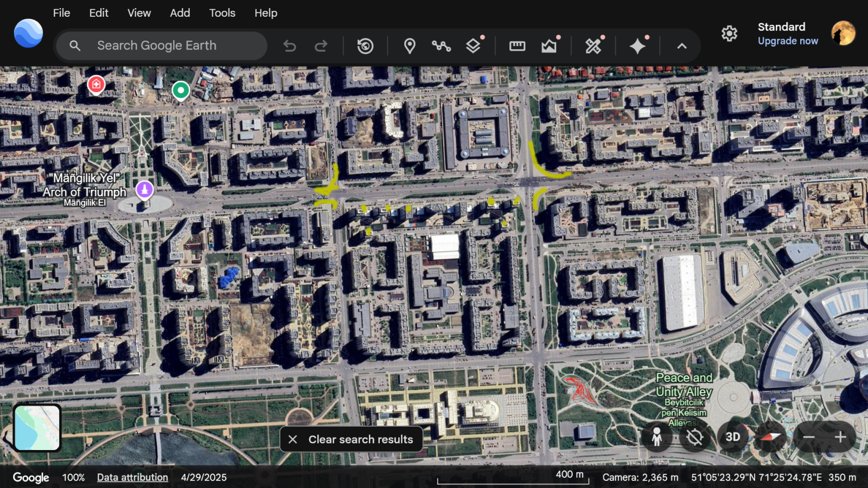868x488 pixels.
Task: Toggle the 3D view button
Action: [x=732, y=437]
